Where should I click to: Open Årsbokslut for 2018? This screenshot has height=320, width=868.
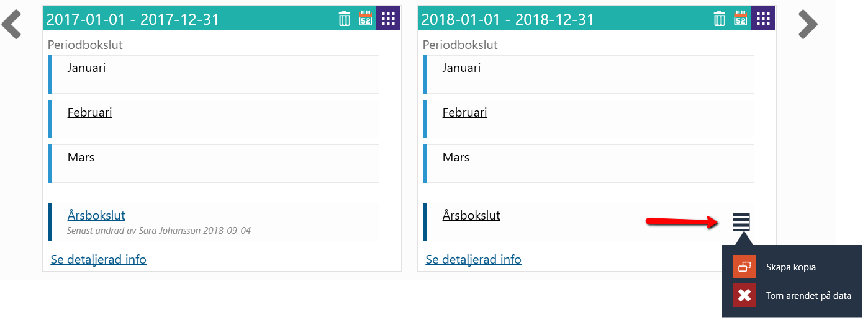(x=471, y=215)
